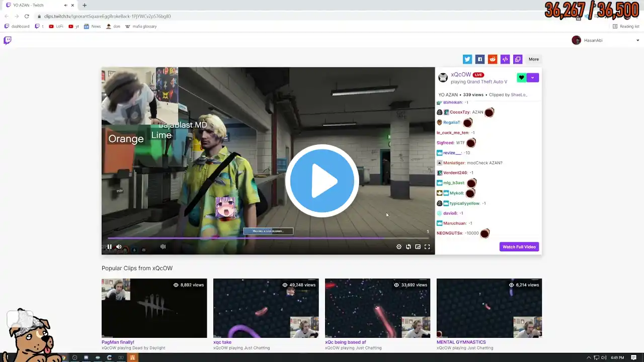
Task: Open the 'mafia glossary' bookmark
Action: click(141, 27)
